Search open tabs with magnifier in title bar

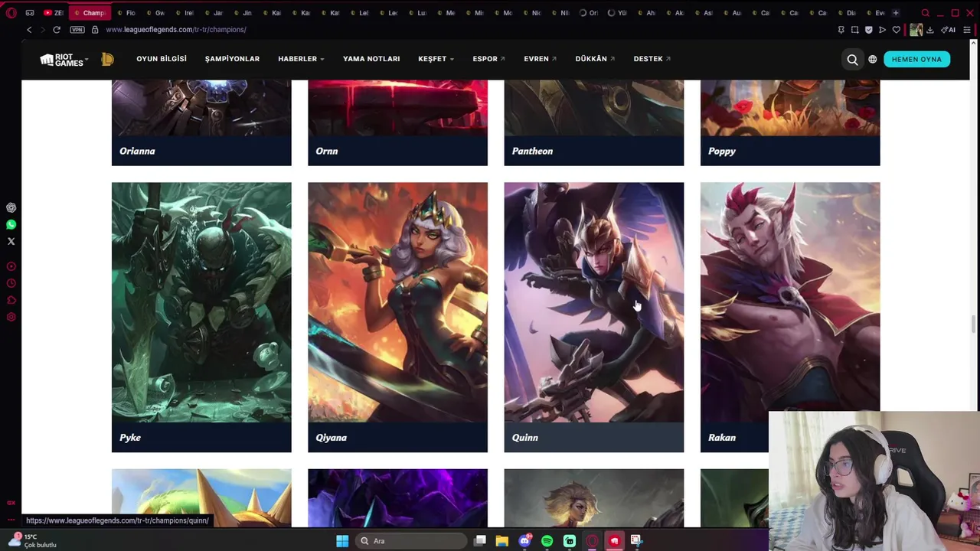[925, 13]
